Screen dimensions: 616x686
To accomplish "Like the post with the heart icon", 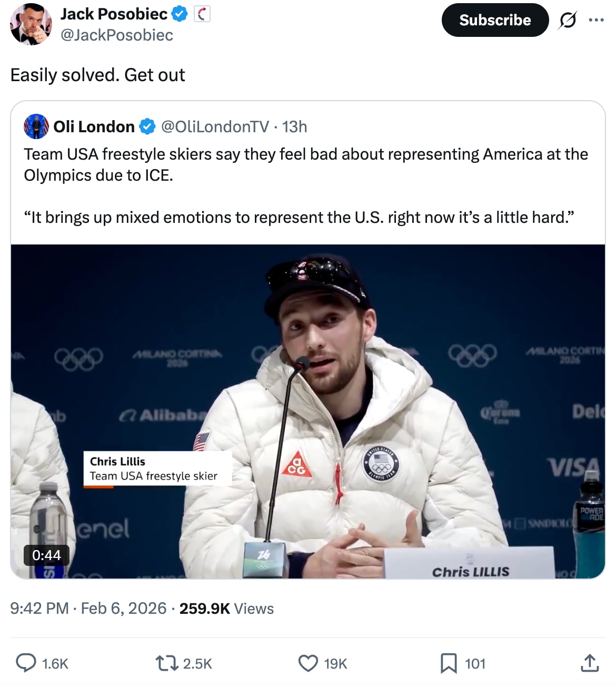I will pos(308,663).
